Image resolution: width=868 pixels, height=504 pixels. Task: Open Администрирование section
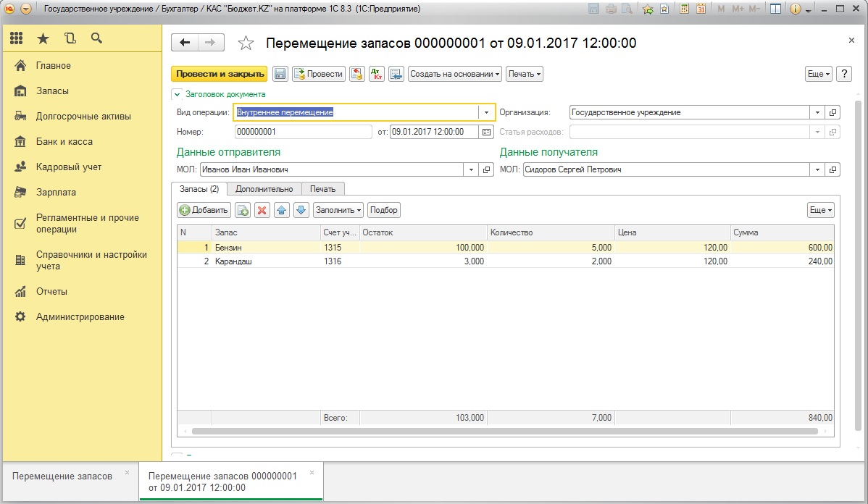click(80, 317)
